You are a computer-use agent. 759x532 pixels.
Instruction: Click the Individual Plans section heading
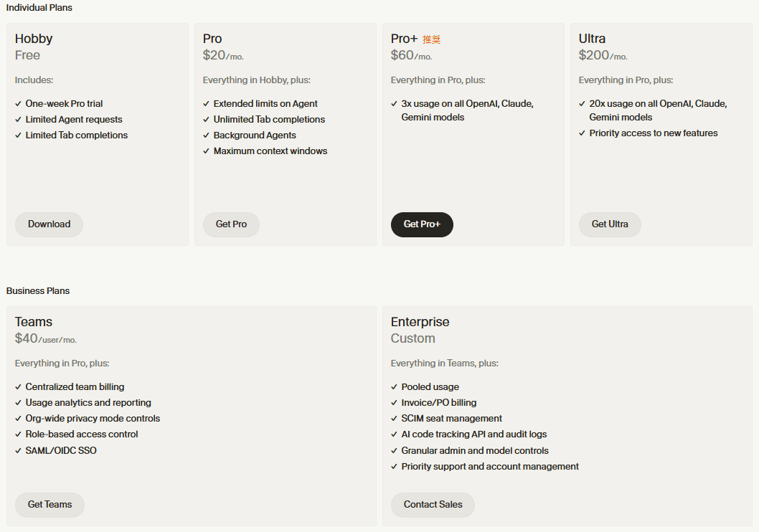tap(39, 8)
